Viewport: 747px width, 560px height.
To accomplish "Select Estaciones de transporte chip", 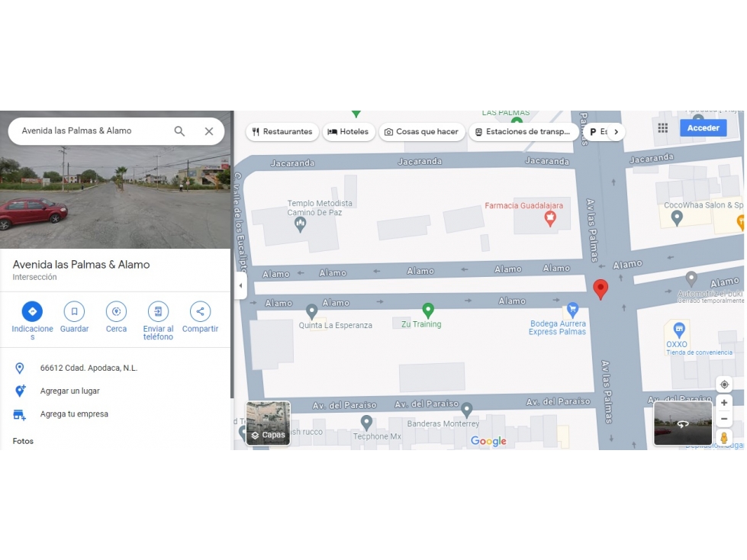I will coord(523,132).
